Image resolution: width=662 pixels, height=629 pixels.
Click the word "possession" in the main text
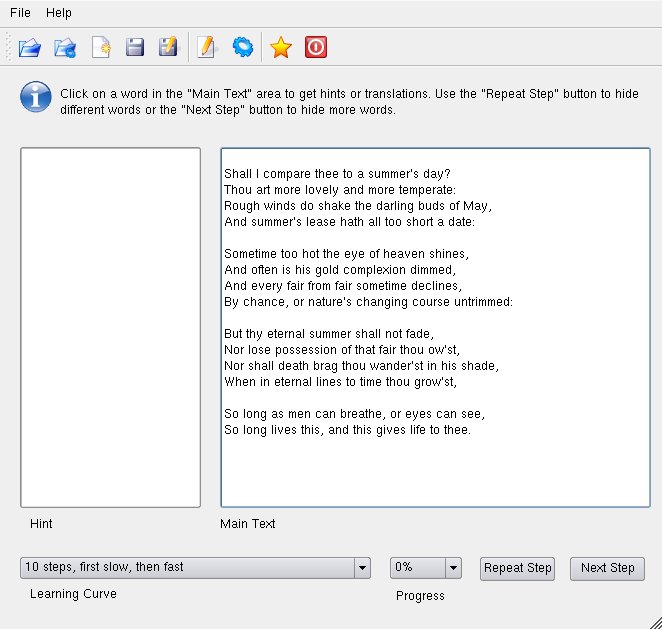(306, 350)
